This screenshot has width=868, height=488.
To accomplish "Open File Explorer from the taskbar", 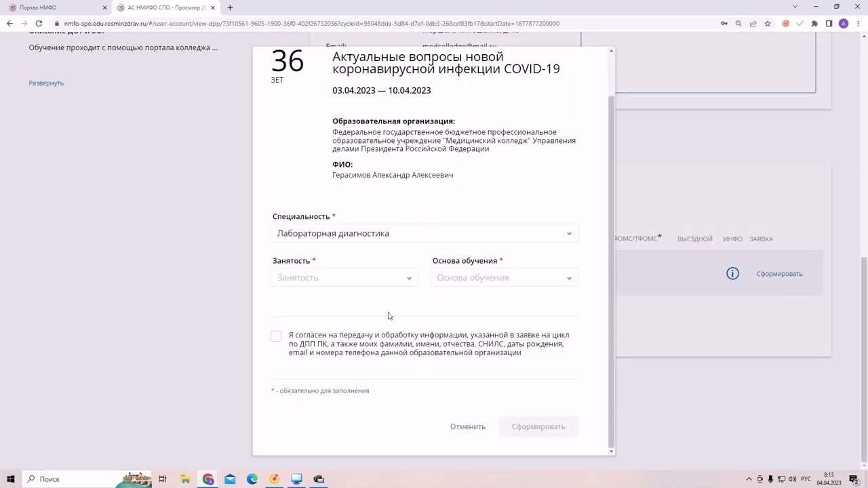I will pos(185,479).
